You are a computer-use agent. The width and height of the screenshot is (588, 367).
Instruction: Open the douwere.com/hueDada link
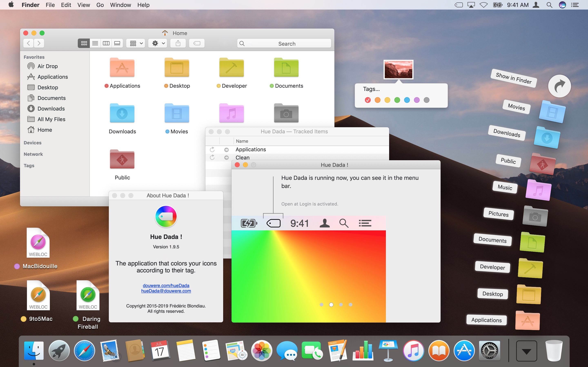click(166, 285)
